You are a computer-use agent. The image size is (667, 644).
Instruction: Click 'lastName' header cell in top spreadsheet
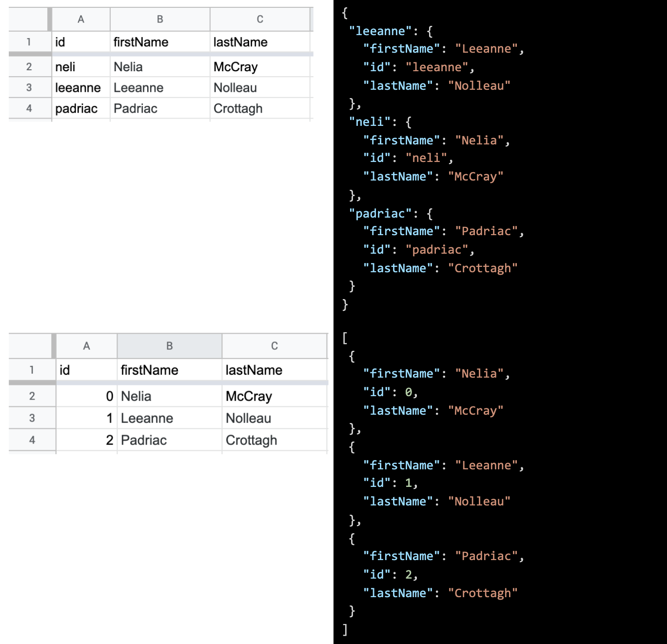260,42
